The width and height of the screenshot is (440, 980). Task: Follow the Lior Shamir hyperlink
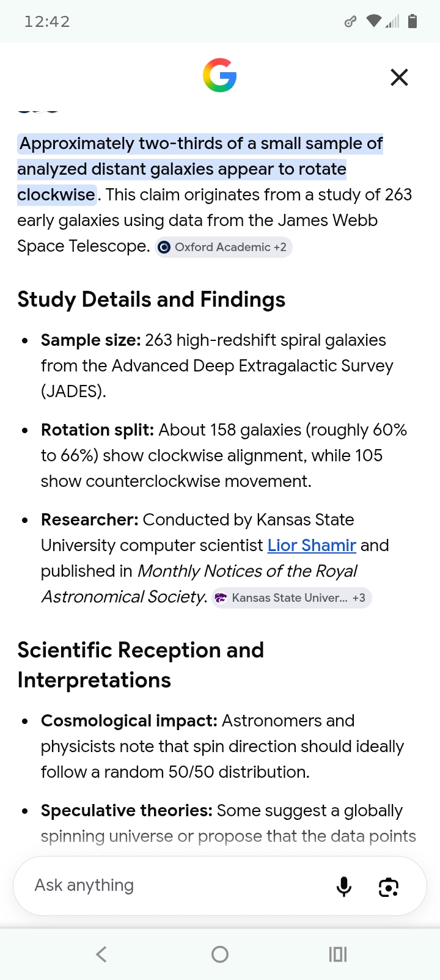[312, 545]
